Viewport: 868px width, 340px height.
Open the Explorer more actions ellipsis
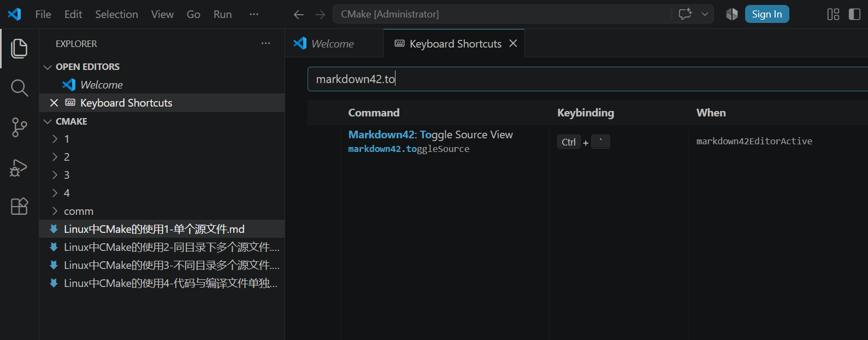click(265, 43)
